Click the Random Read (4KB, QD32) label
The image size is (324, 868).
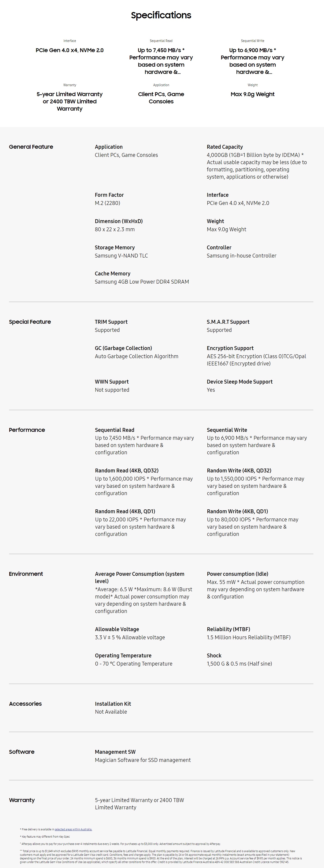(x=127, y=470)
